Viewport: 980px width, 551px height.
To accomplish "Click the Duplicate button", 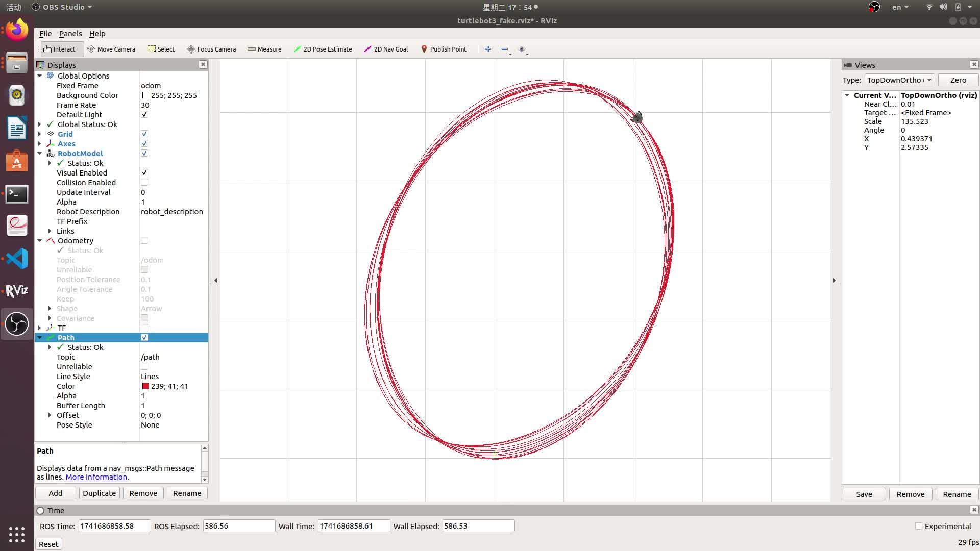I will pyautogui.click(x=99, y=493).
